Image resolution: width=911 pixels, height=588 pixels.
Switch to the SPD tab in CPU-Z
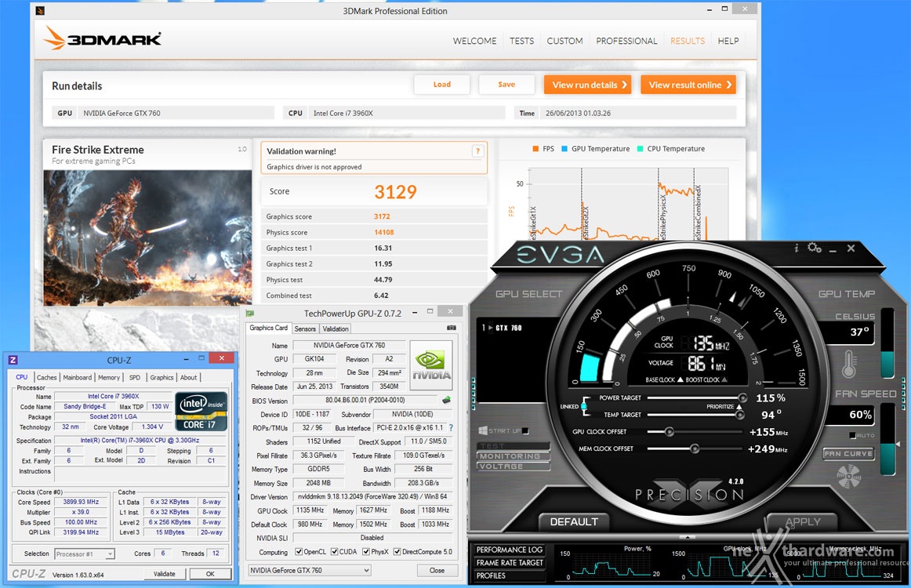[x=135, y=378]
